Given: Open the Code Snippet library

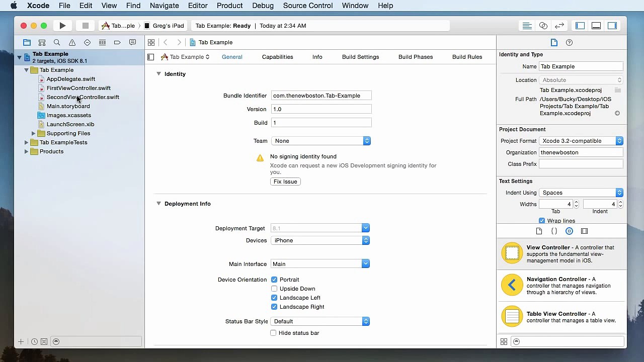Looking at the screenshot, I should click(x=554, y=231).
